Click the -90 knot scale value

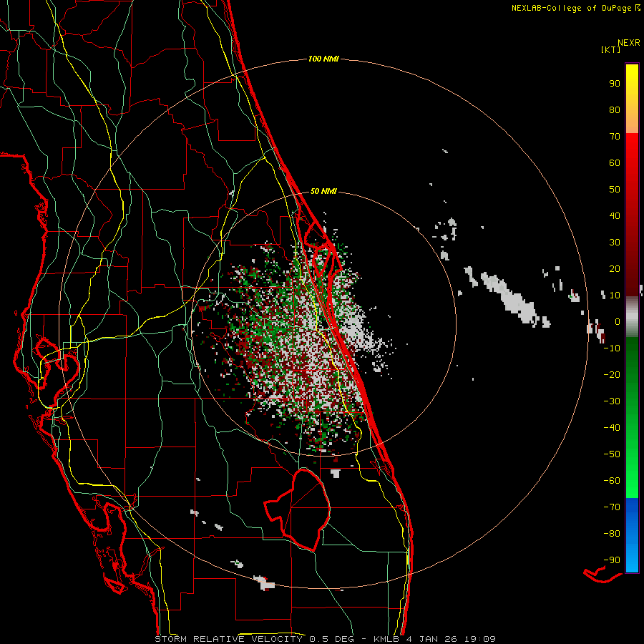point(612,560)
